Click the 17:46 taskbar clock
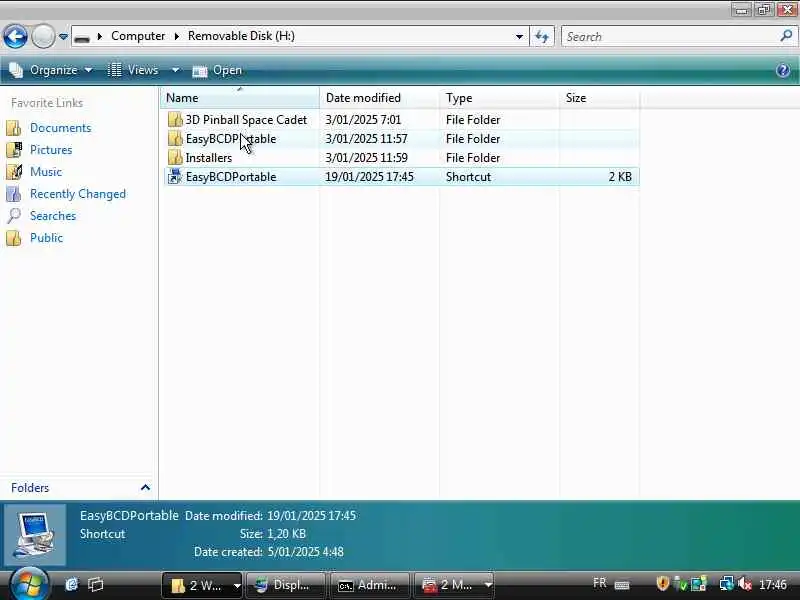Screen dimensions: 800x600 coord(772,584)
